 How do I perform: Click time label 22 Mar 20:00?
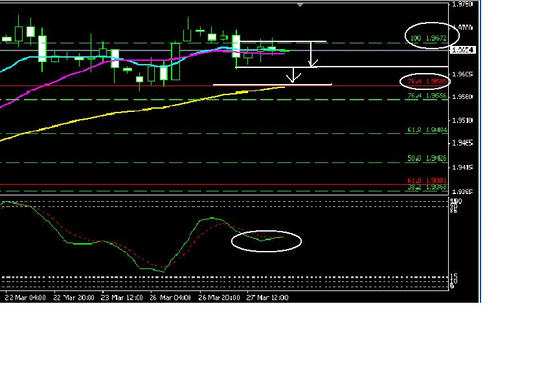74,298
